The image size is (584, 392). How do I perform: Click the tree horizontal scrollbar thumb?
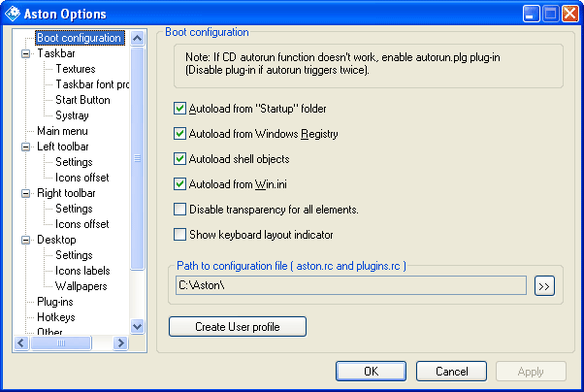61,343
